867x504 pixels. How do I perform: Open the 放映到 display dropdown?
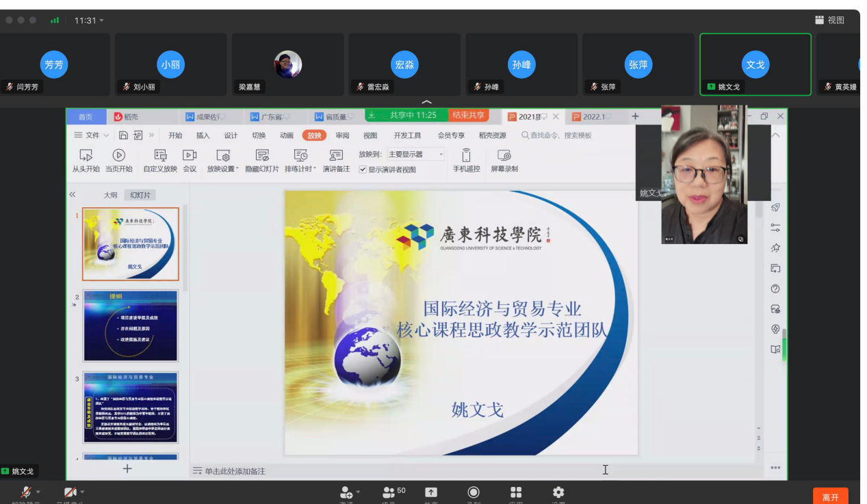click(x=416, y=155)
